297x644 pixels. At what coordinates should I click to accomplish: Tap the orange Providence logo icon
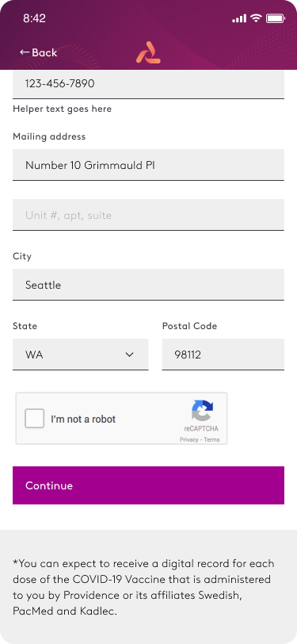tap(148, 52)
